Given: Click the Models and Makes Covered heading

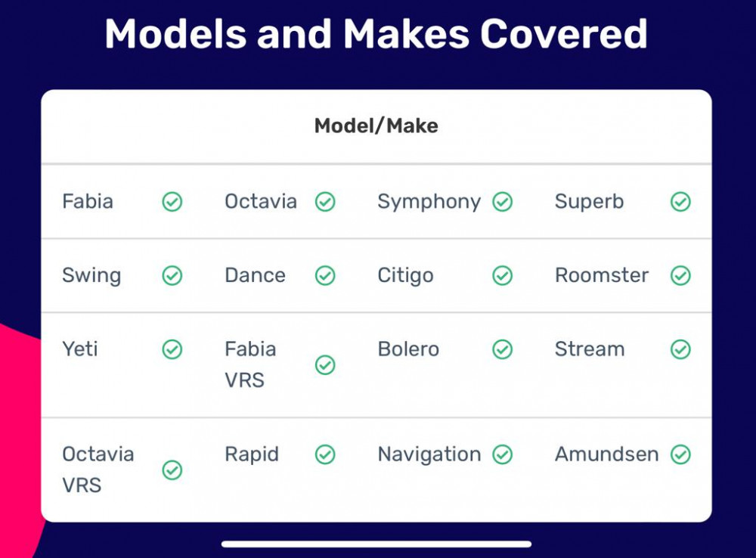Looking at the screenshot, I should [376, 34].
